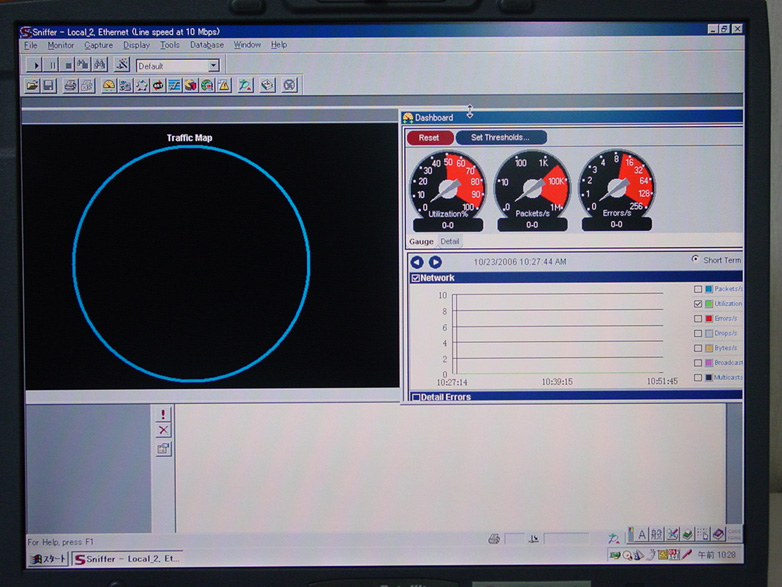
Task: Click the binoculars icon in capture toolbar
Action: coord(100,66)
